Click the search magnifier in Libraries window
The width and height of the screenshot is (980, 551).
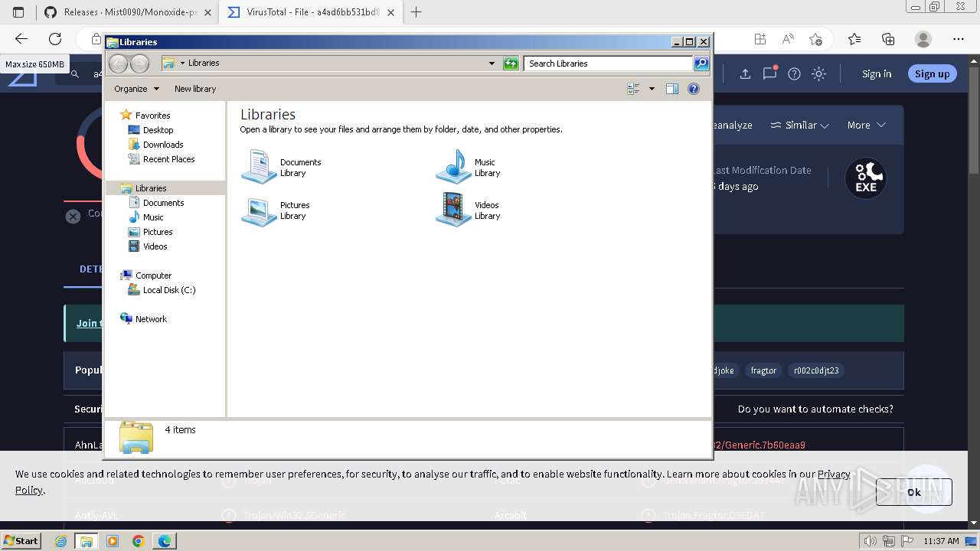[x=701, y=64]
